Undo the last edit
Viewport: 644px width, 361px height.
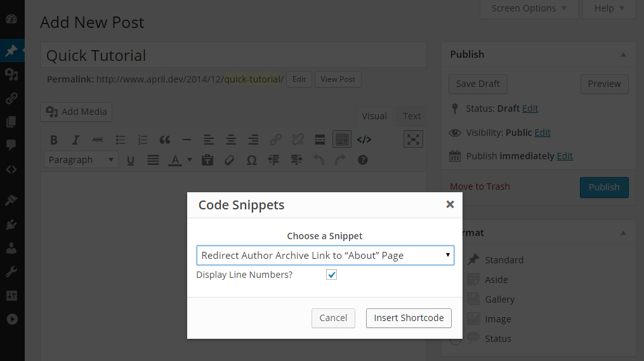(319, 160)
